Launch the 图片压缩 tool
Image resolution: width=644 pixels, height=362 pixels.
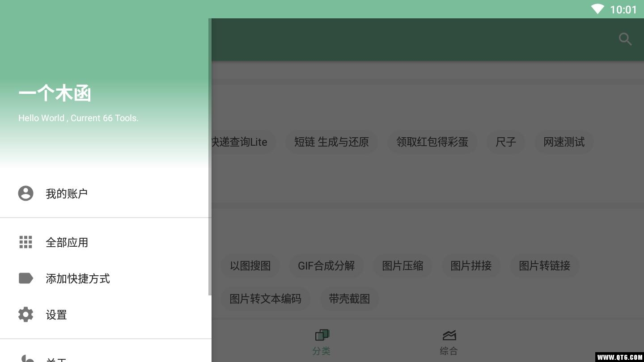(x=402, y=266)
